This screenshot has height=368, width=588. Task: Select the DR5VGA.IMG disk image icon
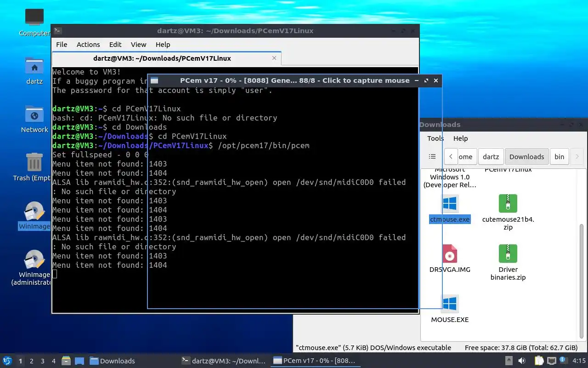point(450,253)
